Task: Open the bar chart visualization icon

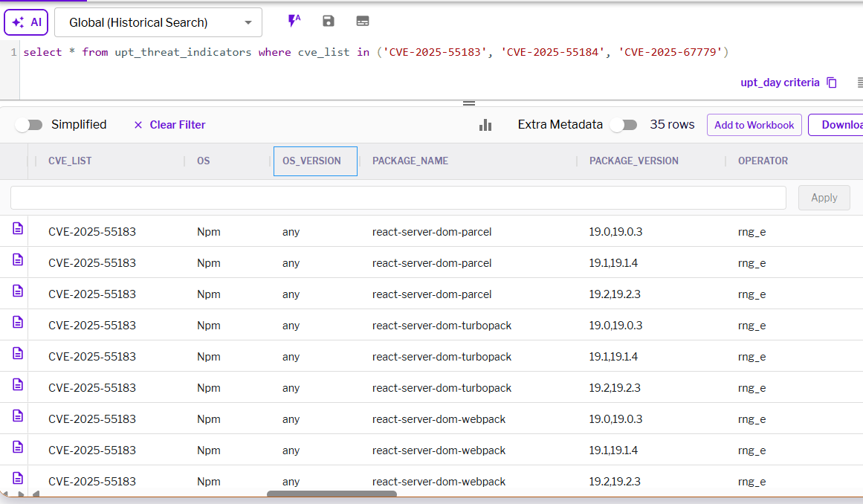Action: pyautogui.click(x=485, y=125)
